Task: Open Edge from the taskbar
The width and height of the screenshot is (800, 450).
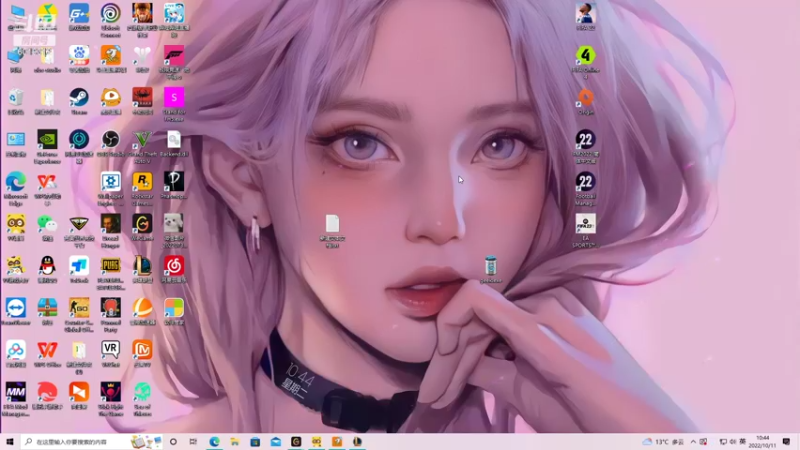Action: point(214,442)
